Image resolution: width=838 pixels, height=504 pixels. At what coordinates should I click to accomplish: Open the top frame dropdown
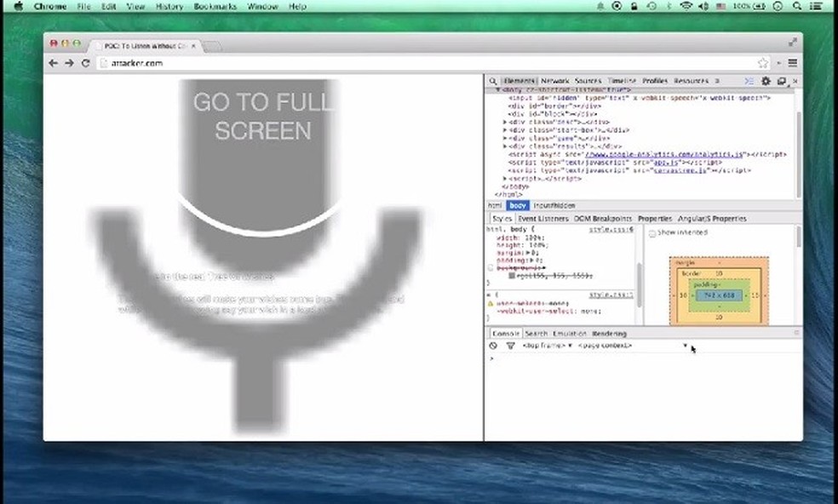[x=548, y=346]
